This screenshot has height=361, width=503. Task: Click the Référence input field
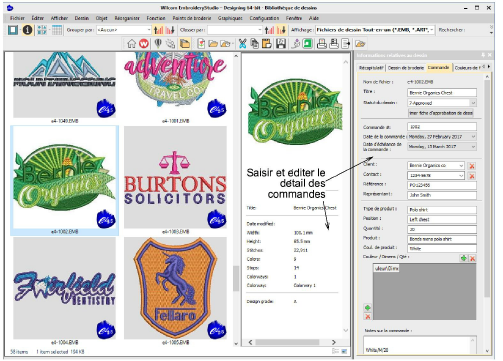(442, 185)
